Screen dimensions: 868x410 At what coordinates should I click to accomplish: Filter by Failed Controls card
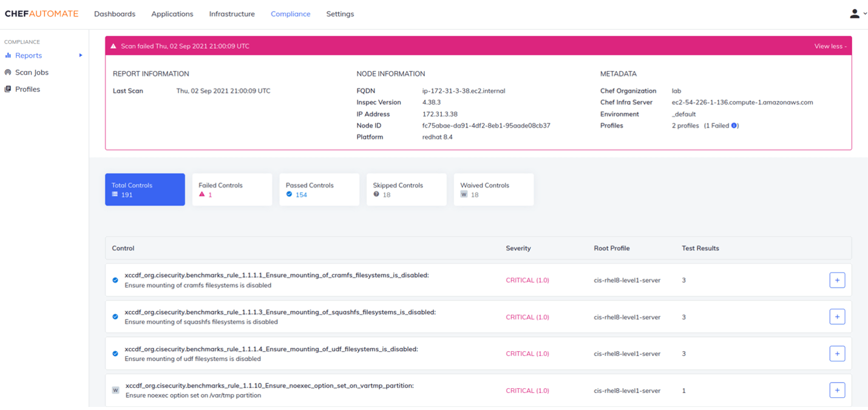(x=232, y=190)
